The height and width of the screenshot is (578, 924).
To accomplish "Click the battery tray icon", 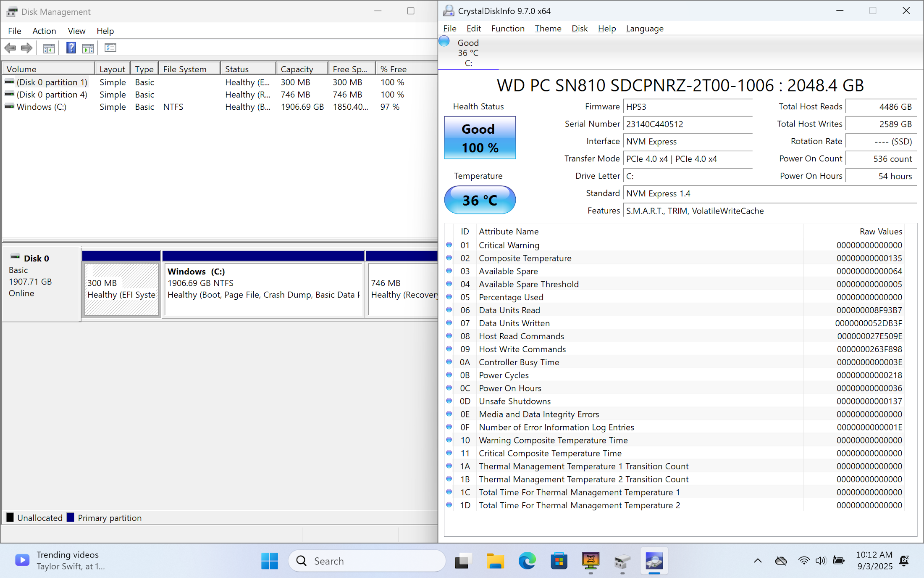I will click(839, 560).
